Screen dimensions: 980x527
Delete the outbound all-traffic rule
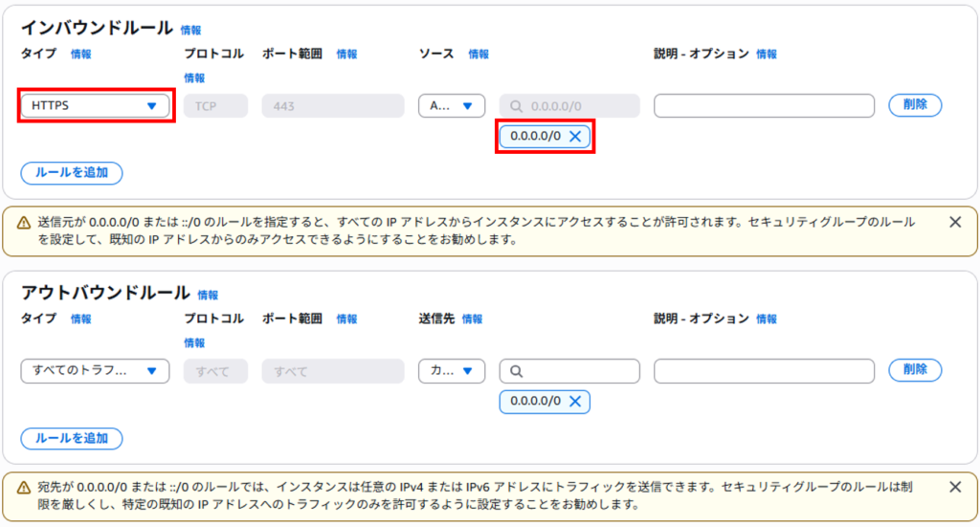(x=915, y=369)
